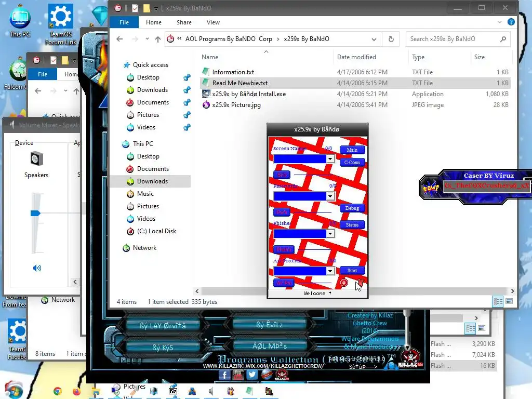
Task: Select x25.9x by Bando Install.exe icon
Action: coord(206,94)
